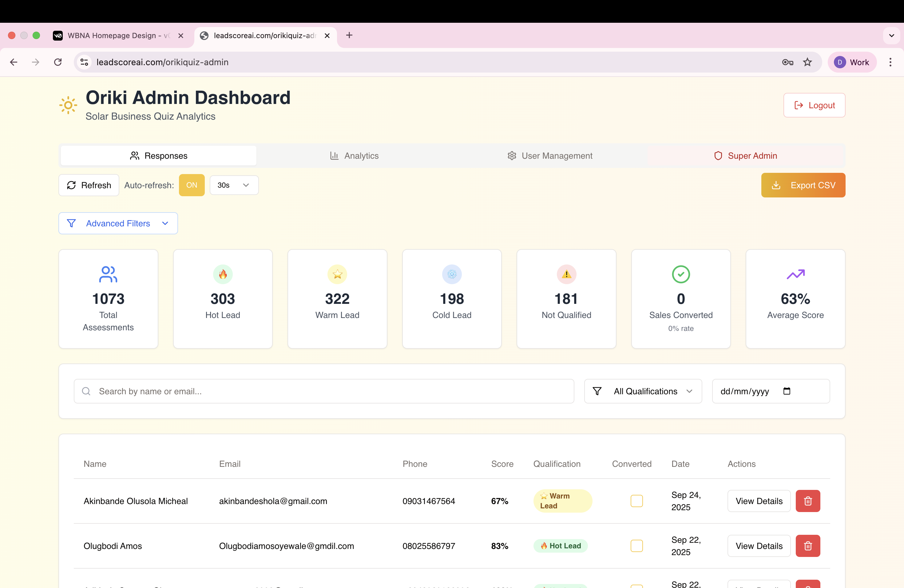Check the Converted checkbox for Akinbande Olusola Micheal
The width and height of the screenshot is (904, 588).
[636, 501]
